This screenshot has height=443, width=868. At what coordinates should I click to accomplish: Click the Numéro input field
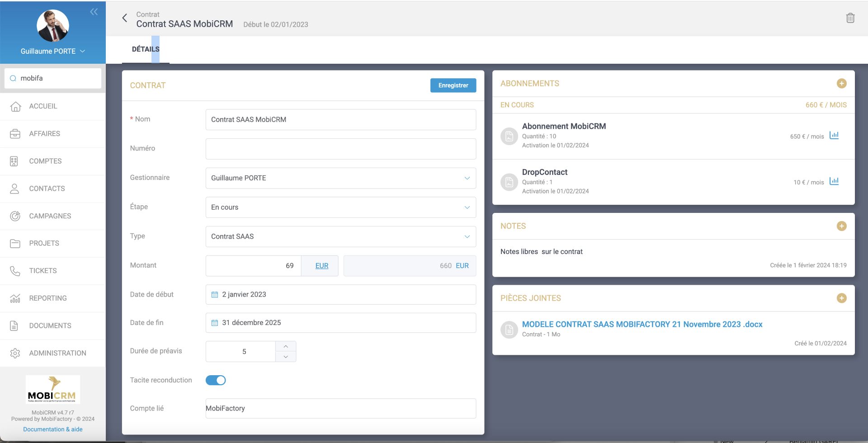coord(340,149)
